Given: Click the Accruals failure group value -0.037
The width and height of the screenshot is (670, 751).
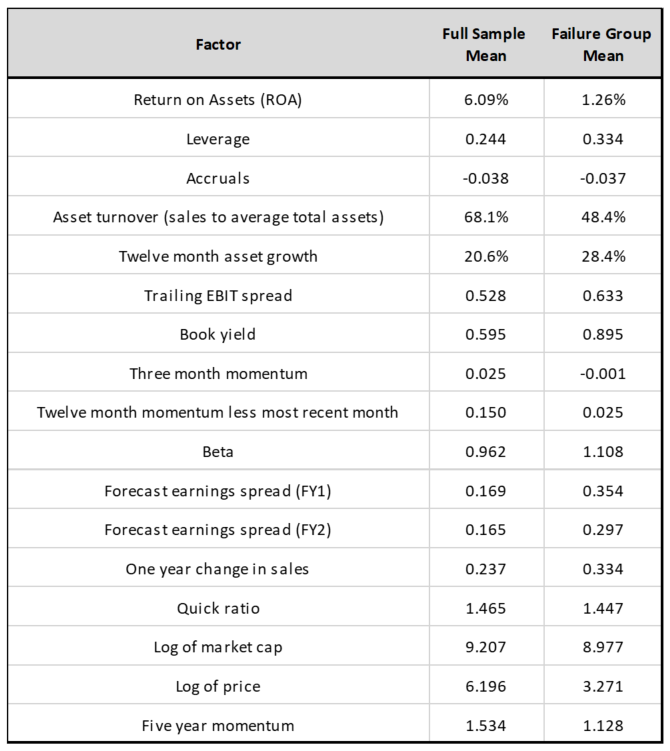Looking at the screenshot, I should [602, 178].
